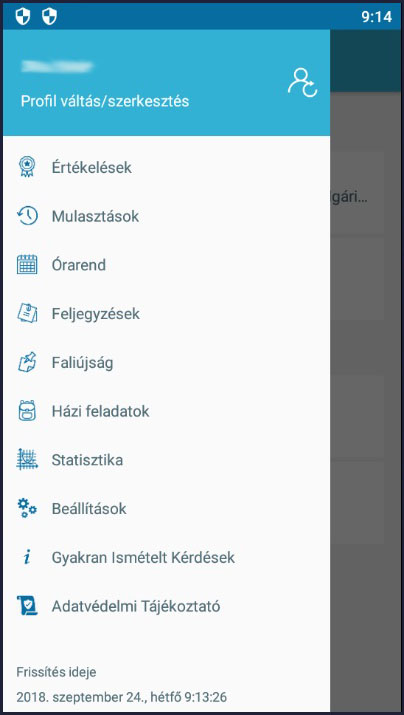Open the Értékelések menu item

(166, 167)
